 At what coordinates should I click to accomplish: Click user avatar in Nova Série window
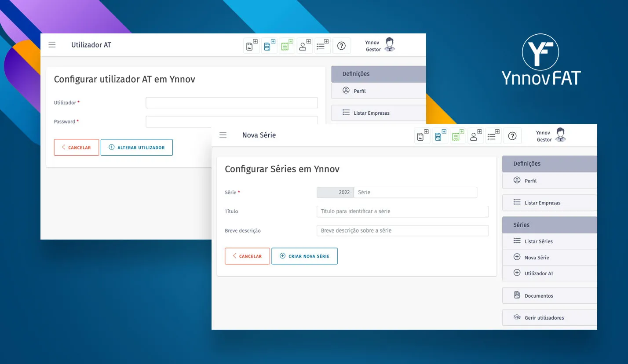pos(560,135)
